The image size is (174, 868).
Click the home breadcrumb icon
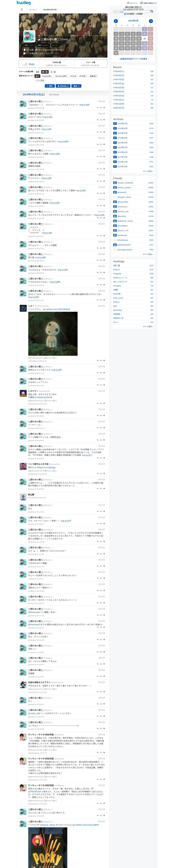point(22,9)
